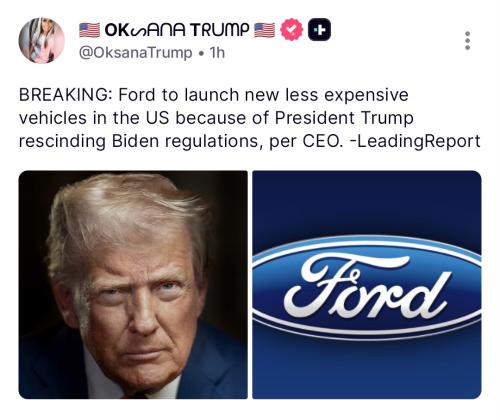
Task: Click 'President Trump' in the post text
Action: 344,118
